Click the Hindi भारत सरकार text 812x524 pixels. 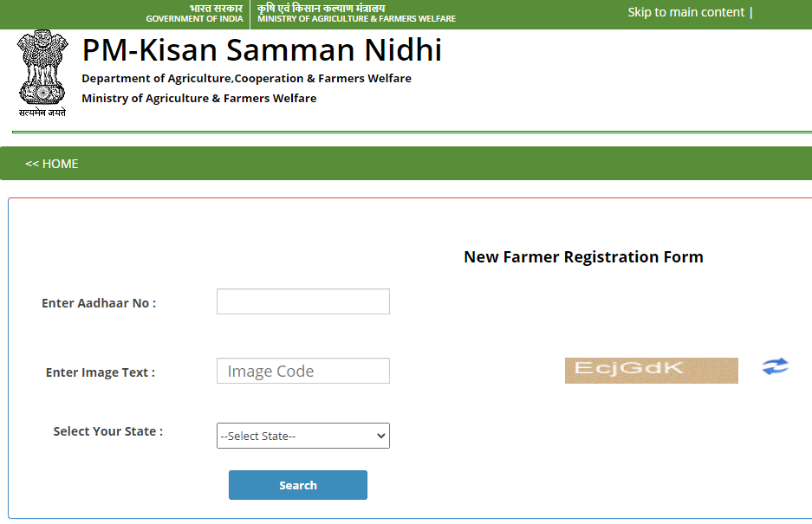pyautogui.click(x=216, y=8)
